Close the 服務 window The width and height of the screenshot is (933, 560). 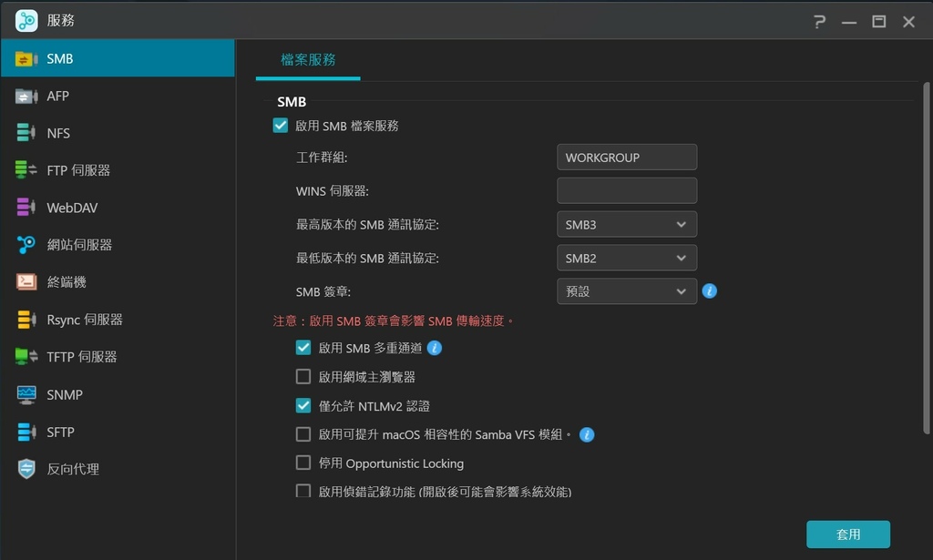tap(908, 22)
